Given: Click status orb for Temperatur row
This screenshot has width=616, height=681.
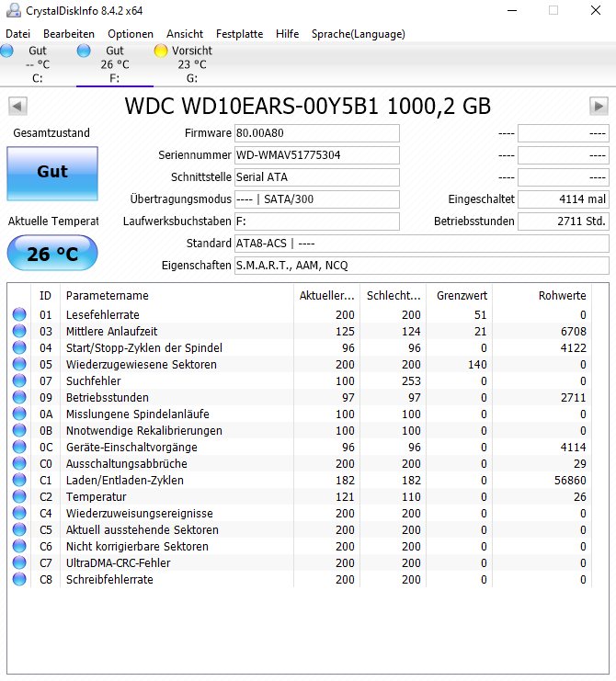Looking at the screenshot, I should 19,496.
